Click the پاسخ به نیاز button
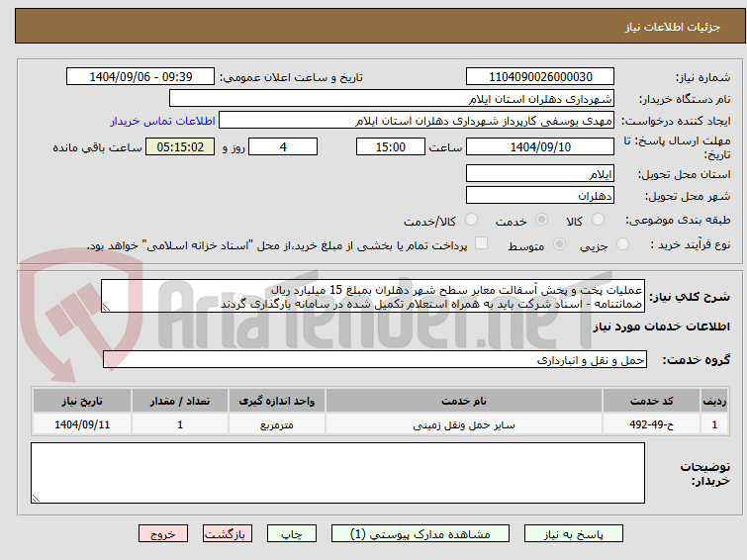747x560 pixels. coord(574,534)
